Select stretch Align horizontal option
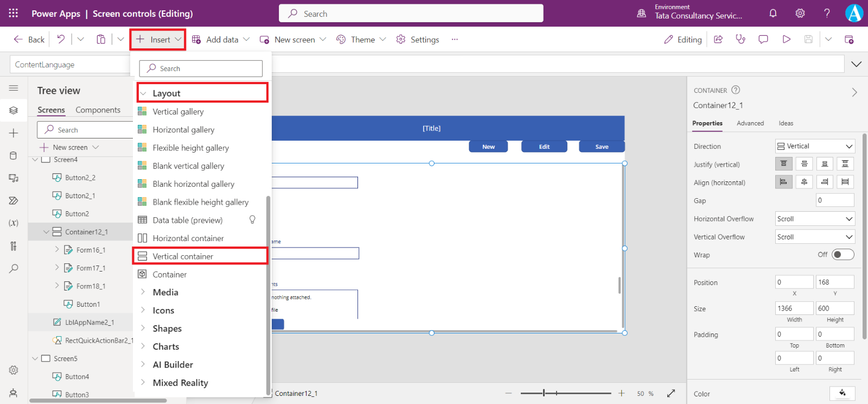868x404 pixels. click(845, 182)
